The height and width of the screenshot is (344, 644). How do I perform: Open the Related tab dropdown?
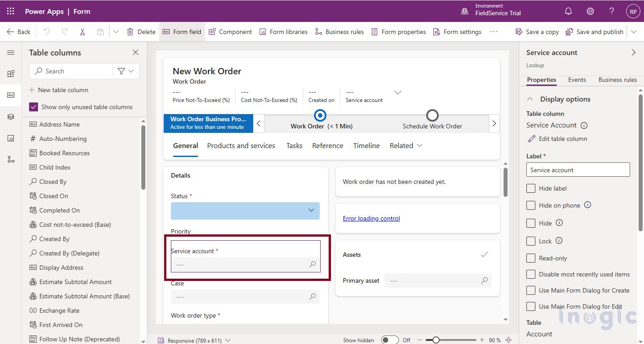[406, 145]
